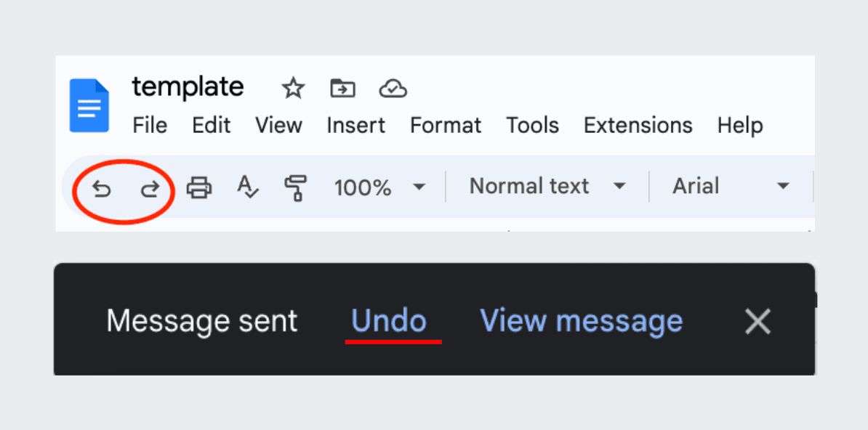The image size is (868, 430).
Task: Run spelling and grammar check icon
Action: 248,188
